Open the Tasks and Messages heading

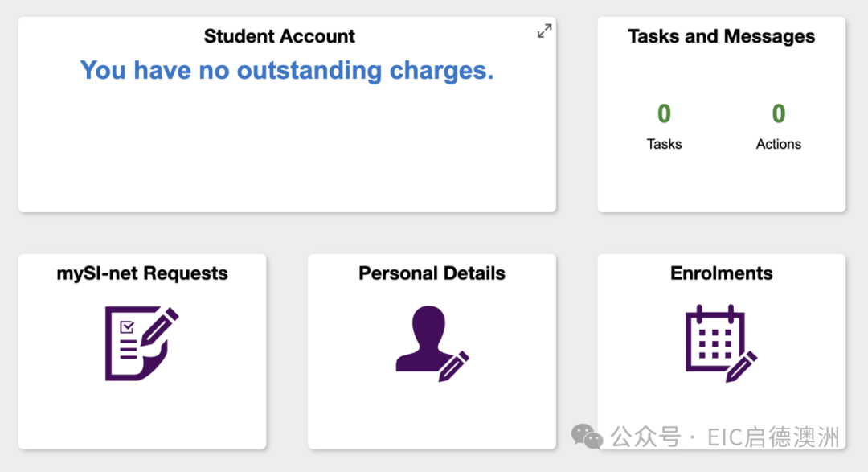[x=721, y=36]
